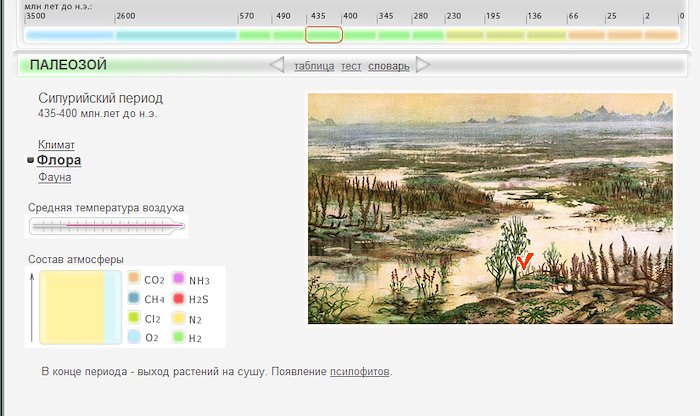Click the CO2 color swatch
The image size is (700, 416).
pos(134,278)
